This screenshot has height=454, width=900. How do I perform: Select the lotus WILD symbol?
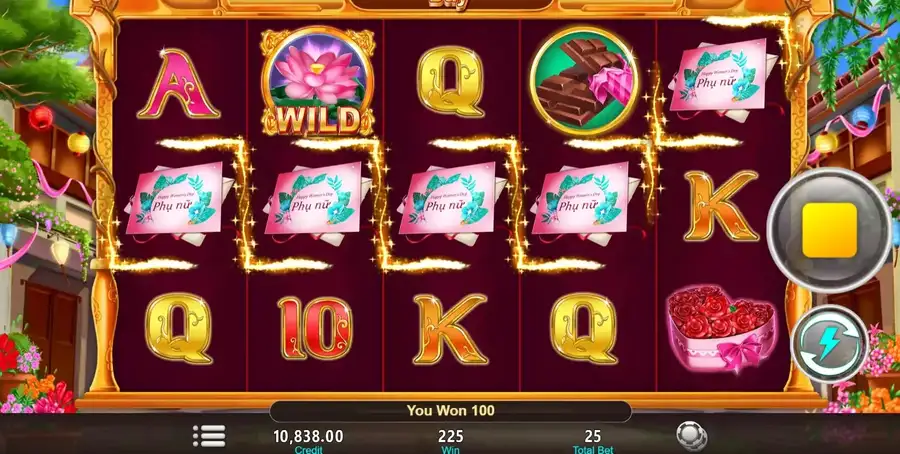click(317, 81)
